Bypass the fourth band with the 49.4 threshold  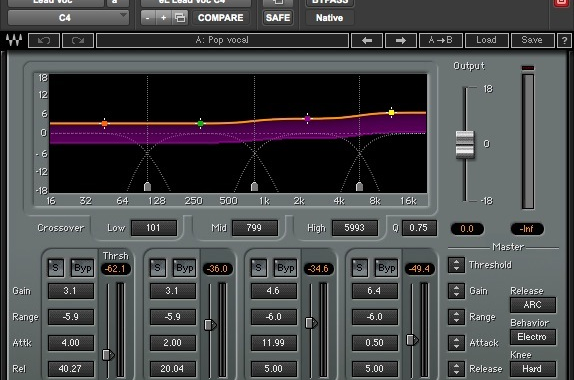pyautogui.click(x=386, y=268)
